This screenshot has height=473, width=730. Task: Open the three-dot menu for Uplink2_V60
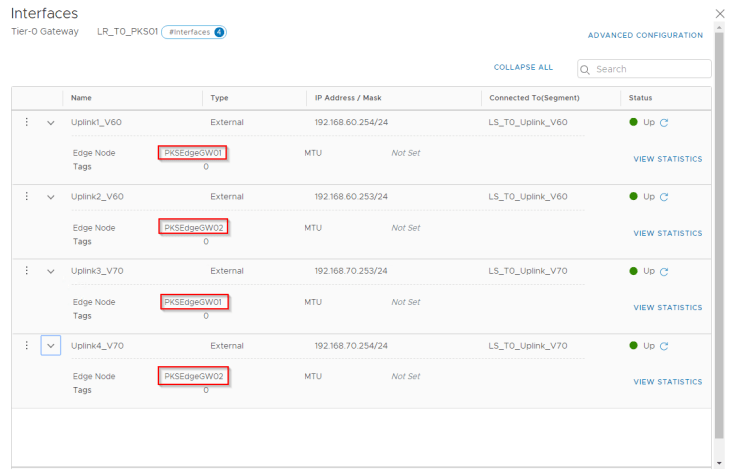[27, 196]
